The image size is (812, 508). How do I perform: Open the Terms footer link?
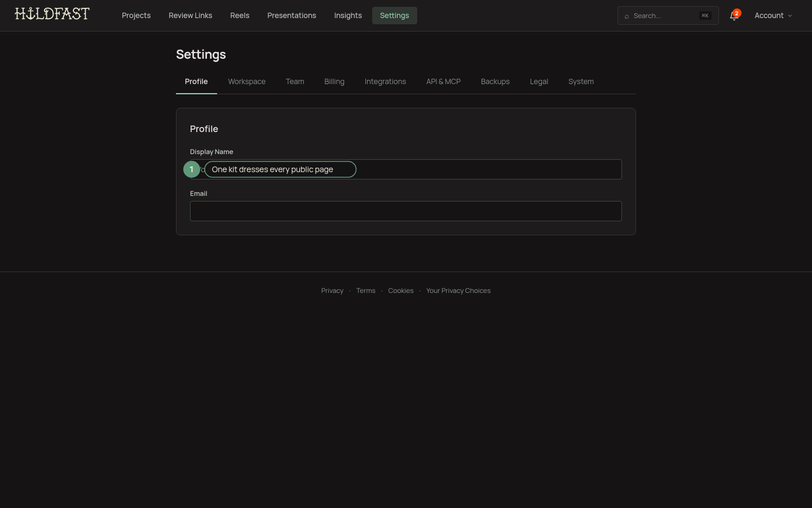tap(366, 291)
